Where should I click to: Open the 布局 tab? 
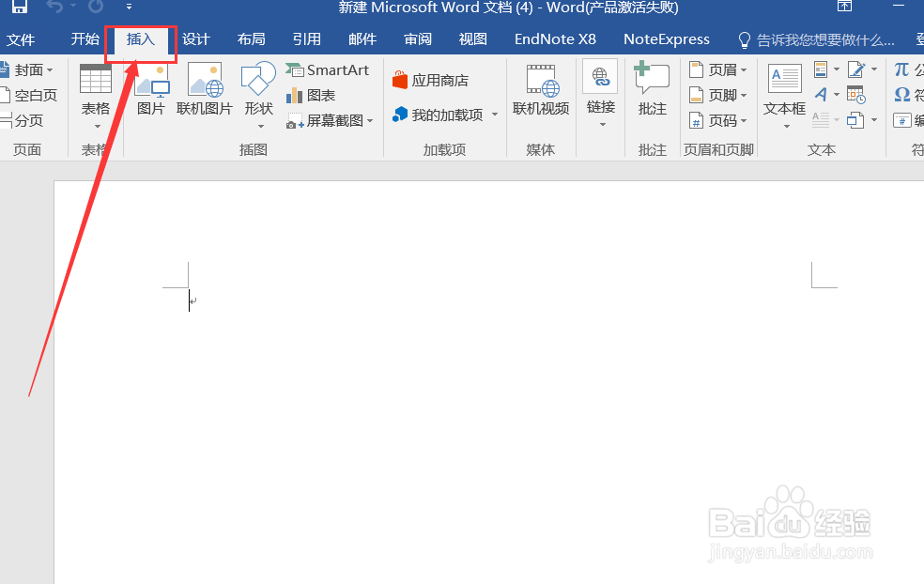pos(251,38)
